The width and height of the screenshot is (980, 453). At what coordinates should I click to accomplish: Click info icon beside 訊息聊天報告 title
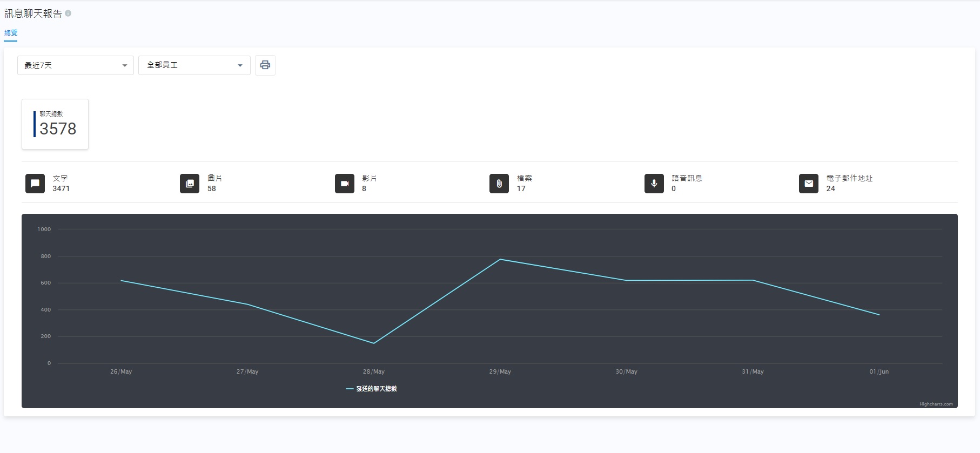click(68, 13)
